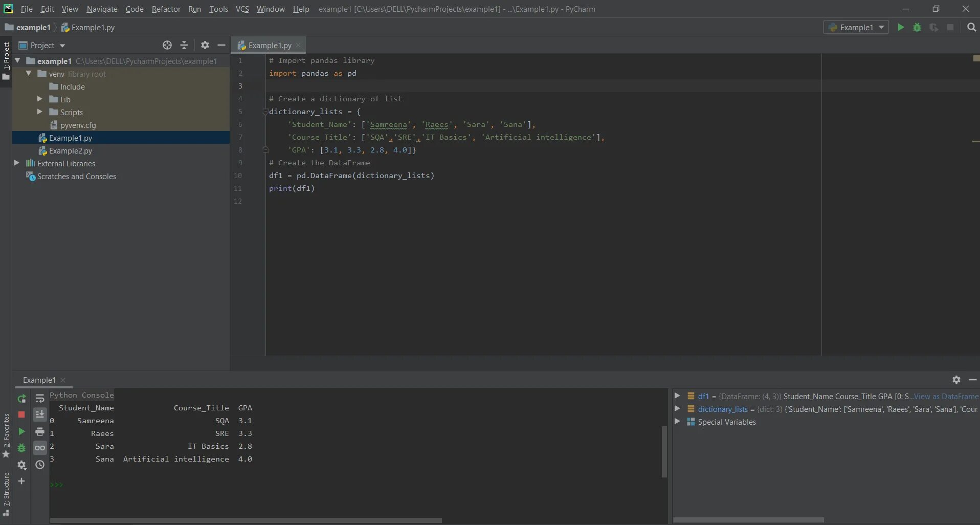Run with coverage icon in toolbar
This screenshot has width=980, height=525.
click(934, 27)
